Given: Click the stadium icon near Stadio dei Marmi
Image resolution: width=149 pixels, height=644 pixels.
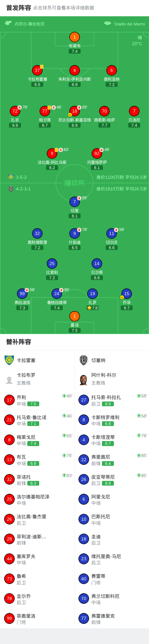Looking at the screenshot, I should (108, 23).
